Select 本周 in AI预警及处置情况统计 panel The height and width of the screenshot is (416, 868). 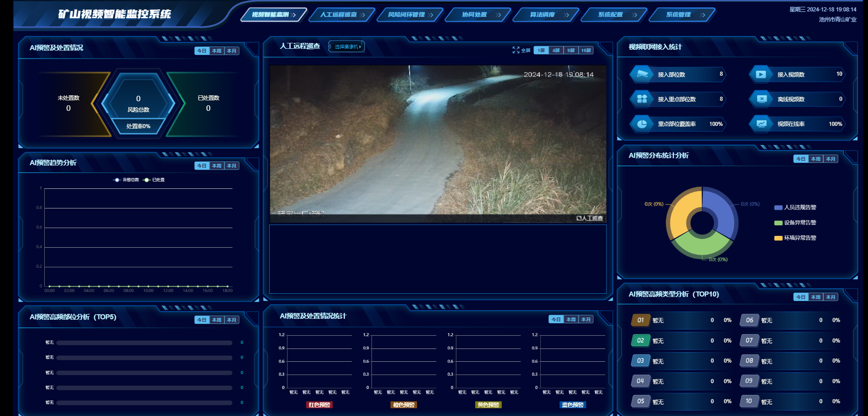(571, 319)
